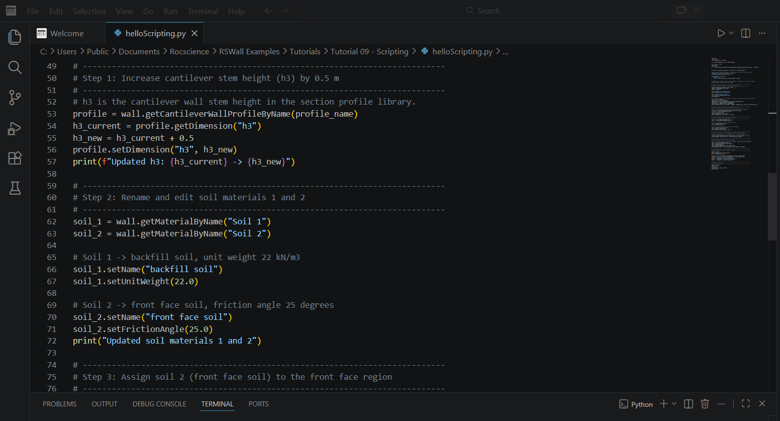
Task: Close the helloScripting.py tab
Action: tap(195, 33)
